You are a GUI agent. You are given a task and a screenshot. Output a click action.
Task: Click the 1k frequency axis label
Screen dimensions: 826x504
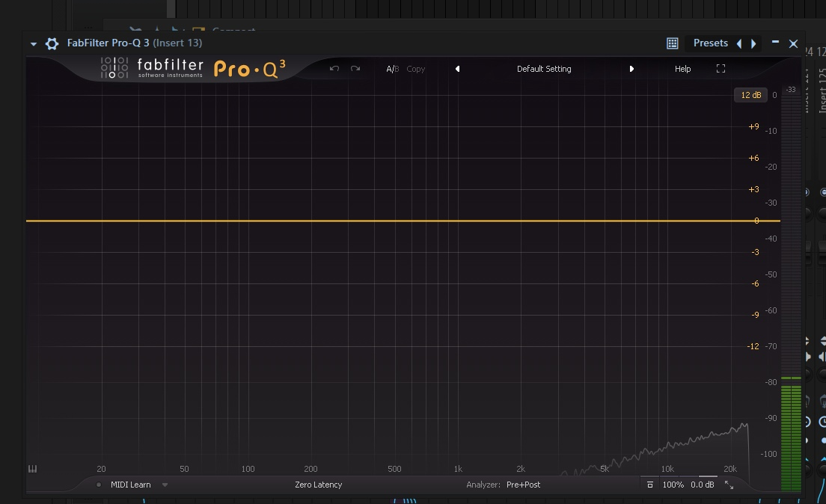tap(458, 469)
